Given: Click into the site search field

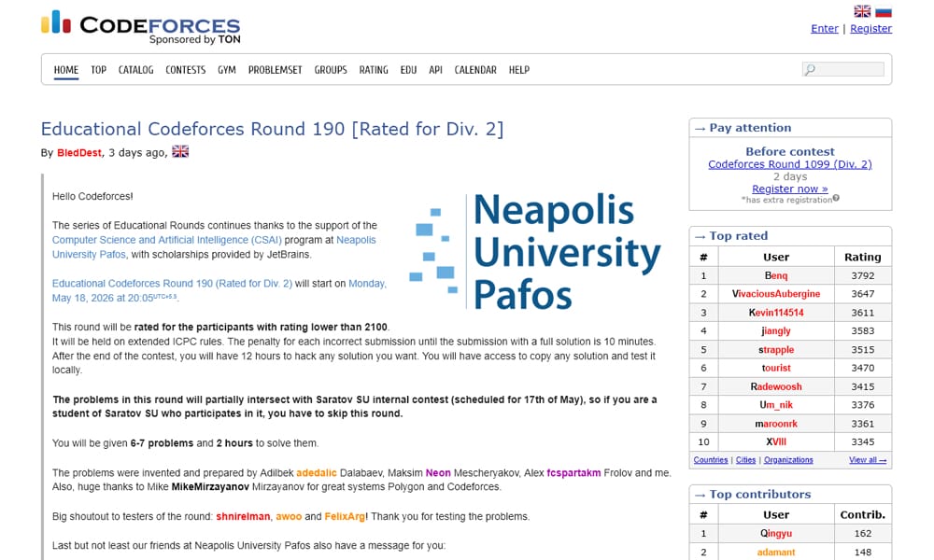Looking at the screenshot, I should point(842,70).
